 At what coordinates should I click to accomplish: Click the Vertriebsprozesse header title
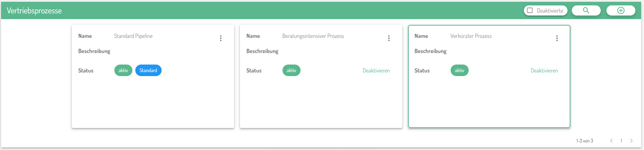(34, 11)
